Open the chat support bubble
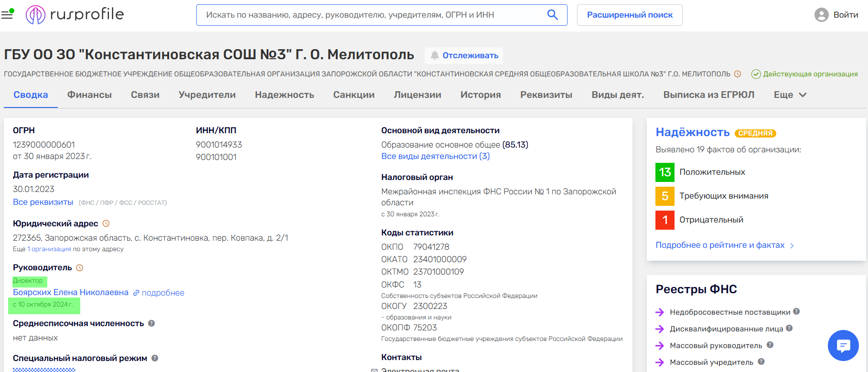 843,345
